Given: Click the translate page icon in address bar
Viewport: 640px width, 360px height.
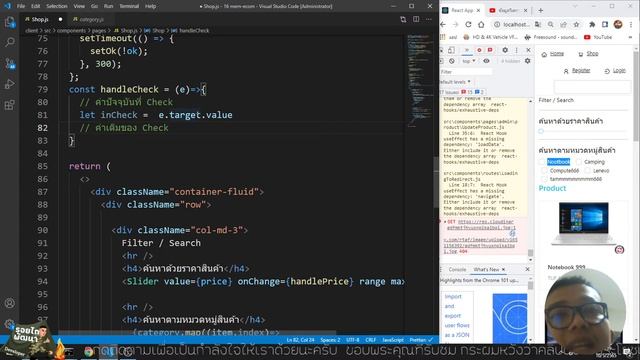Looking at the screenshot, I should click(x=538, y=24).
